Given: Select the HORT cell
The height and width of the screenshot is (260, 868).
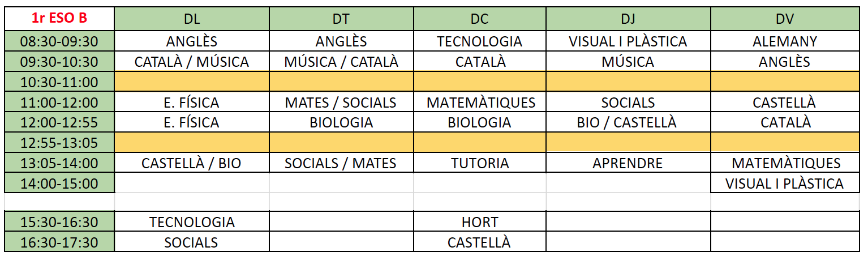Looking at the screenshot, I should tap(479, 223).
